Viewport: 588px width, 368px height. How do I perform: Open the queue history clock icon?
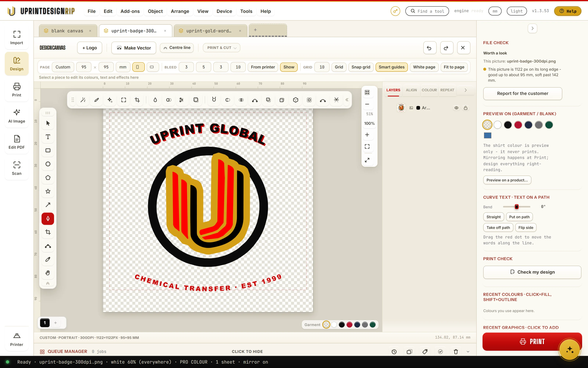(x=394, y=351)
